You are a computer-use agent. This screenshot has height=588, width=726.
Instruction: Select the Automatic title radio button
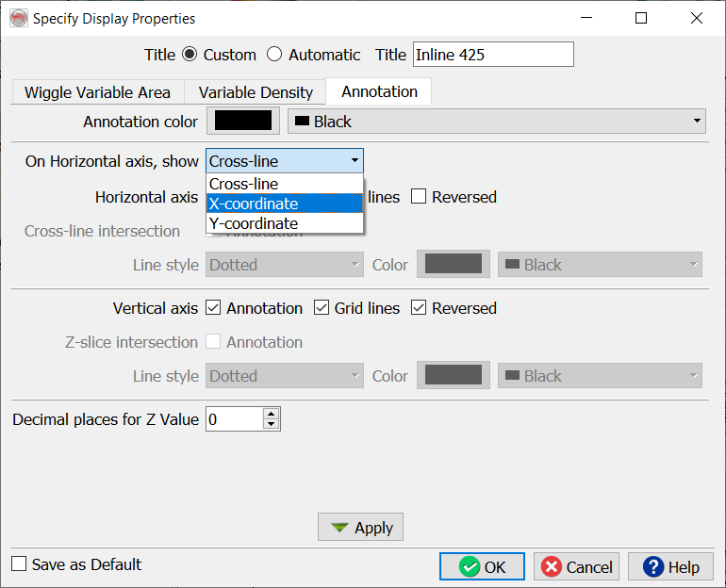point(274,55)
